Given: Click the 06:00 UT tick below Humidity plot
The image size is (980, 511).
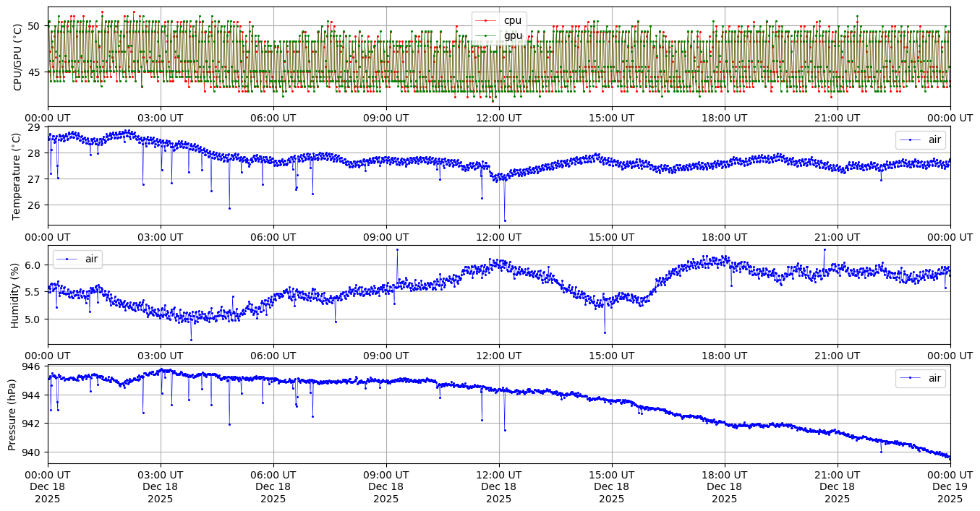Looking at the screenshot, I should 273,355.
